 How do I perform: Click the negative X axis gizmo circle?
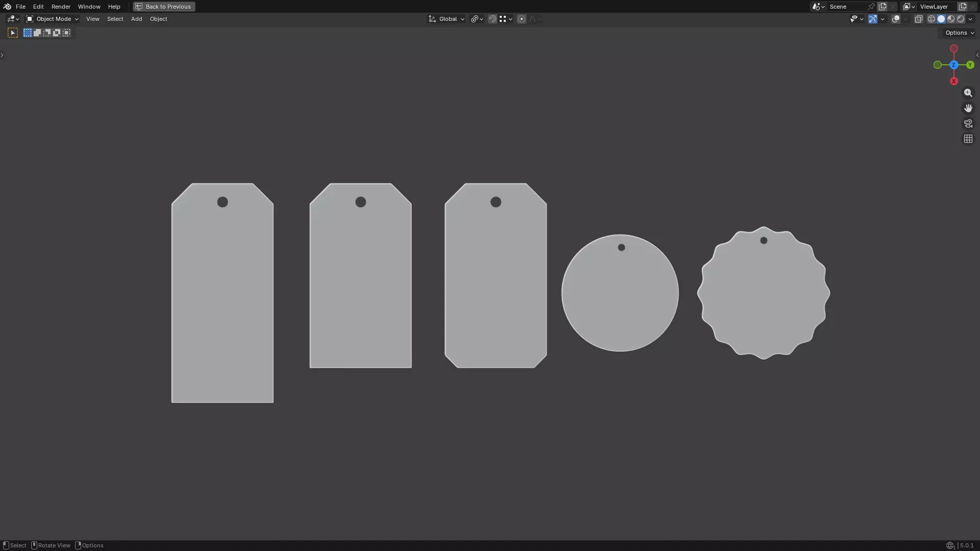tap(953, 48)
